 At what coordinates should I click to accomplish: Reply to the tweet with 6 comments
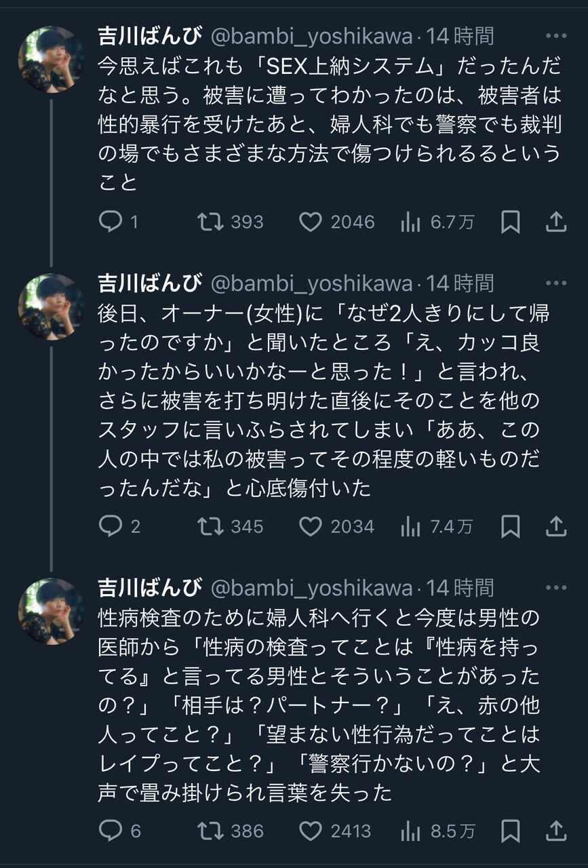[110, 831]
